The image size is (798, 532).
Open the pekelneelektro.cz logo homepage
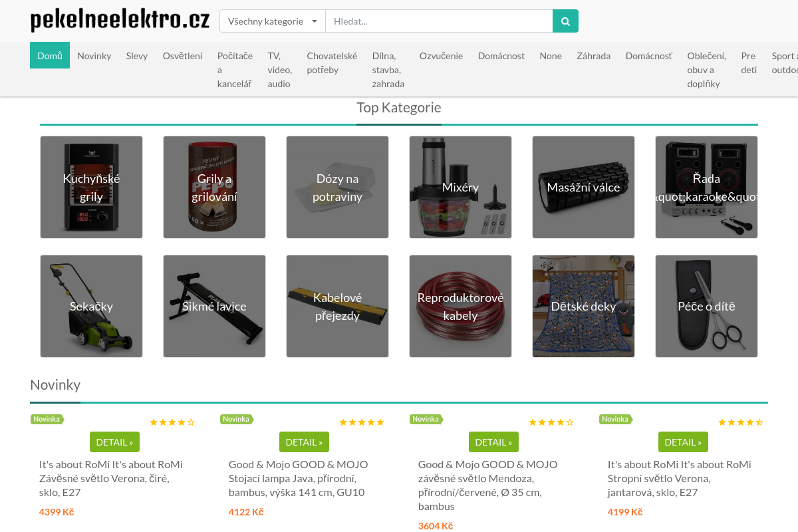[x=120, y=21]
